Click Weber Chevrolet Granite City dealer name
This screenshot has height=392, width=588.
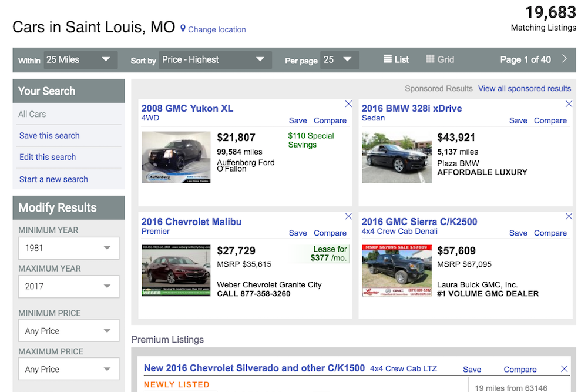(x=269, y=284)
